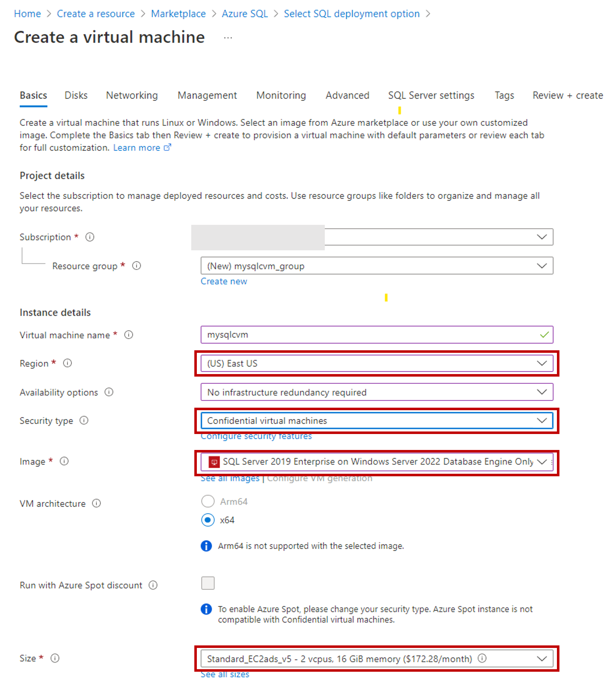Click the info icon for Azure Spot discount

[153, 585]
